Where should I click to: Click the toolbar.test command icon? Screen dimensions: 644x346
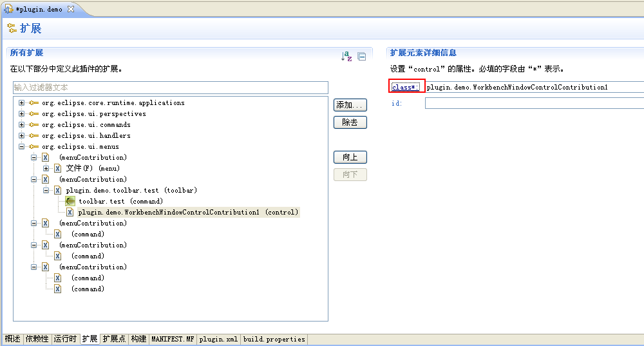[x=70, y=202]
